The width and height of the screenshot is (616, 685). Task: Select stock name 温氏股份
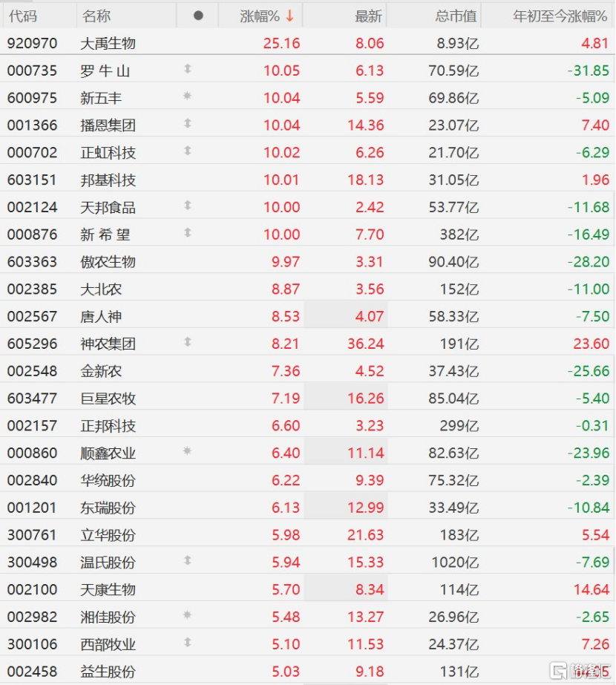pyautogui.click(x=108, y=563)
